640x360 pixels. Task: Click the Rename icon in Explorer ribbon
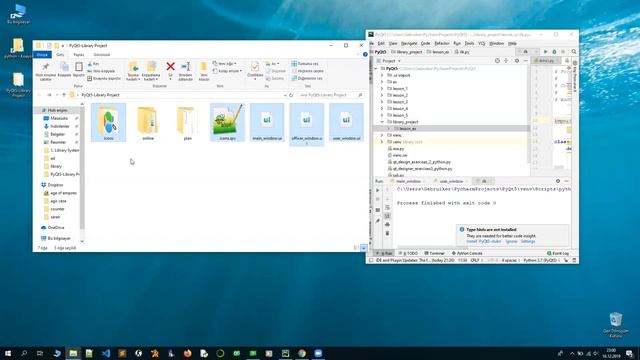click(185, 67)
